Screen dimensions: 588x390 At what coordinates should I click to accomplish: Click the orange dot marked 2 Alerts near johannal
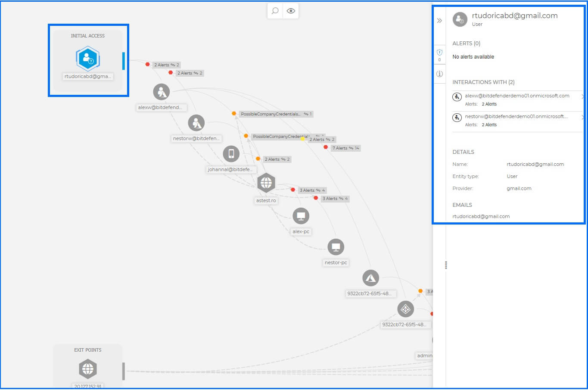(x=258, y=159)
